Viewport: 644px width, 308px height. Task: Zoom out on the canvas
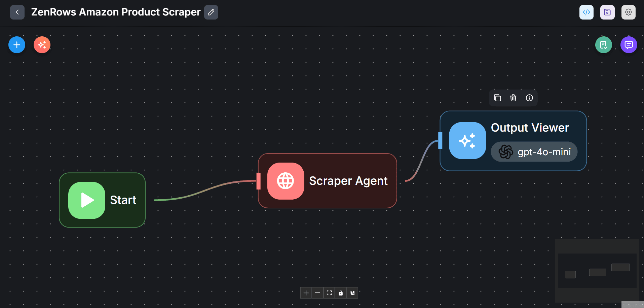click(x=317, y=293)
